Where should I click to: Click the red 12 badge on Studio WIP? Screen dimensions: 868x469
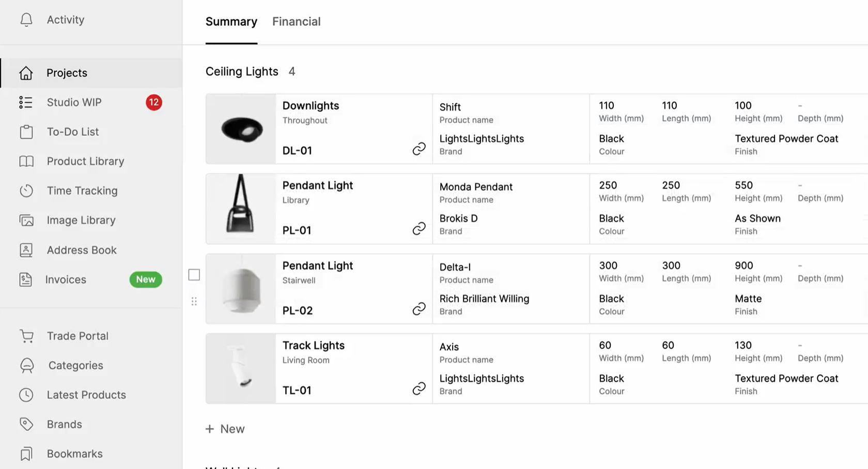153,102
